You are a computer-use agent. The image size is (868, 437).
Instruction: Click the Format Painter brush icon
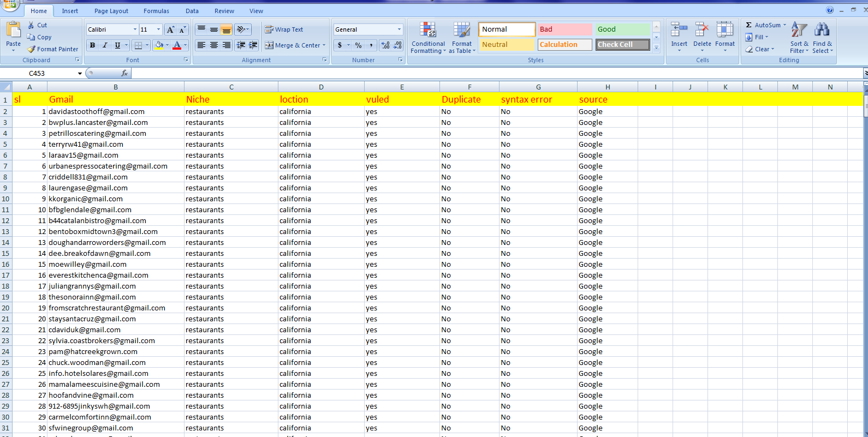[x=32, y=49]
